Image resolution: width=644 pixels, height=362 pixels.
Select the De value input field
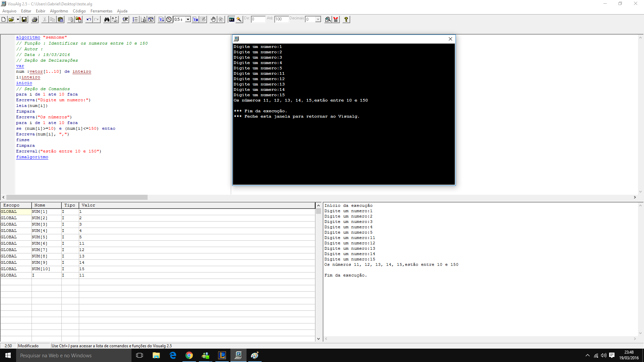pyautogui.click(x=258, y=19)
